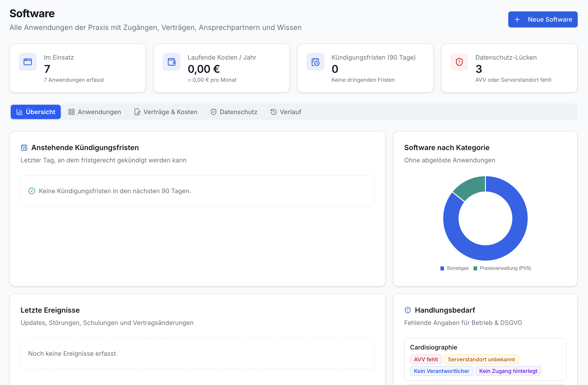Click the Serverstandort unbekannt tag

click(481, 359)
